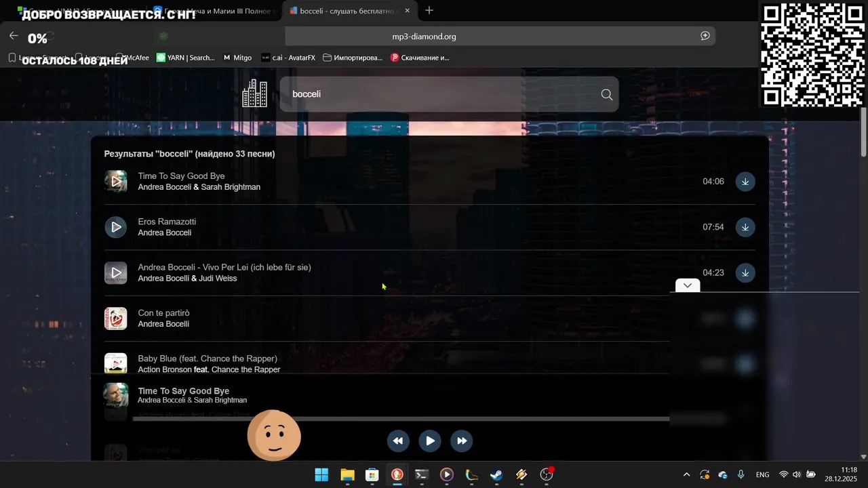The image size is (868, 488).
Task: Open Steam from taskbar
Action: tap(496, 474)
